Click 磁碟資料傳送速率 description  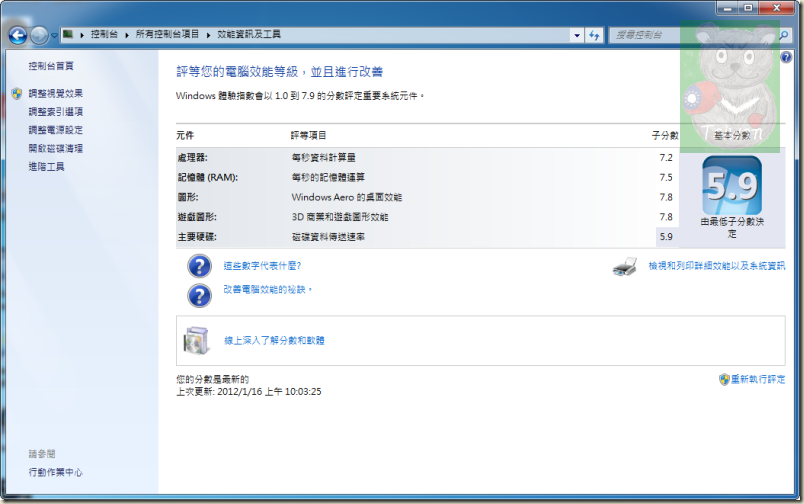pyautogui.click(x=328, y=237)
